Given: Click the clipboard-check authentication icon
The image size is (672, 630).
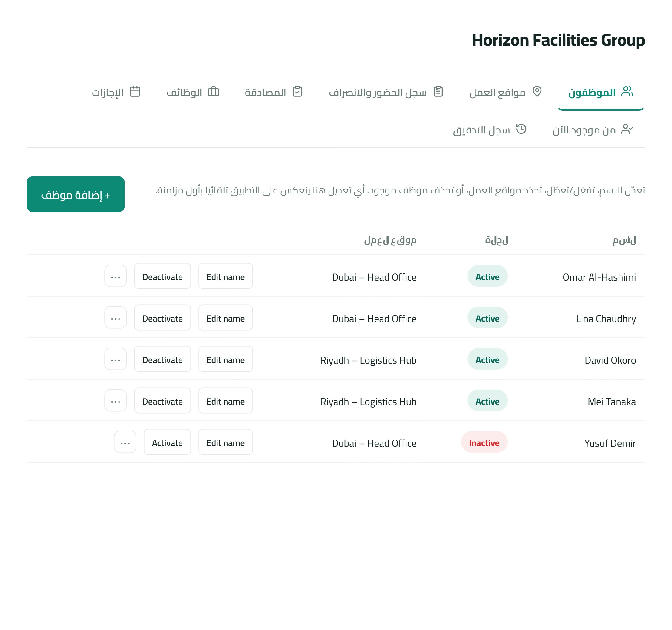Looking at the screenshot, I should pos(297,92).
